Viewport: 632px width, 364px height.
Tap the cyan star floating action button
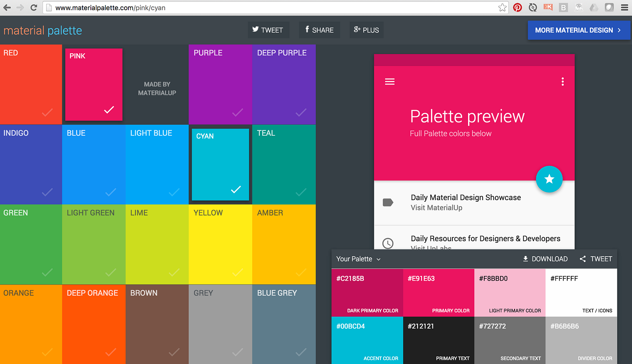coord(549,179)
